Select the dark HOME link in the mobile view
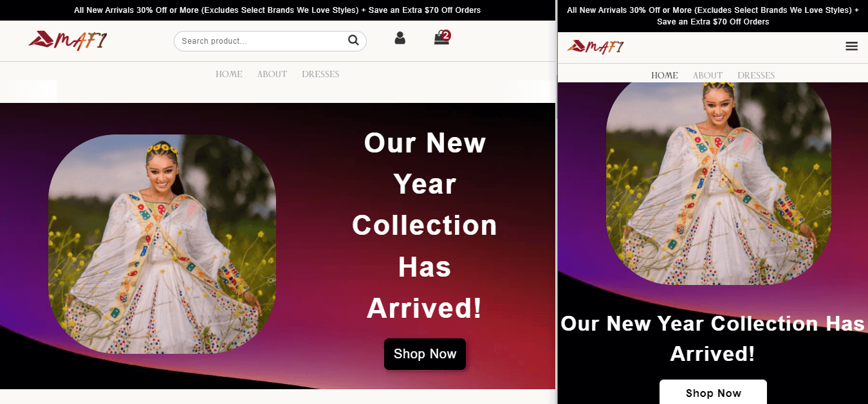Viewport: 868px width, 404px height. pos(665,75)
